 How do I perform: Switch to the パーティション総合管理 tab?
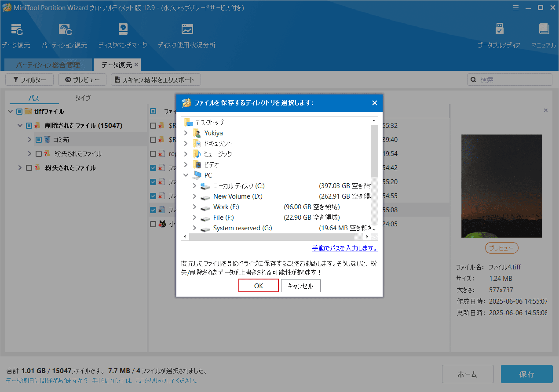48,64
